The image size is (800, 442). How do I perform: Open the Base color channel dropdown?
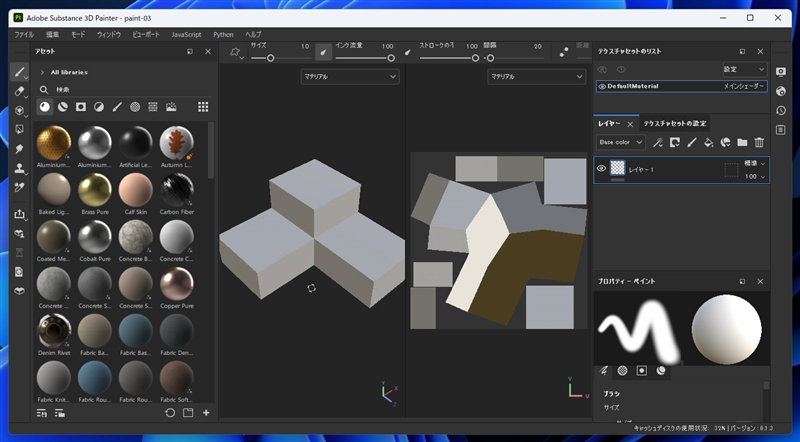[620, 143]
